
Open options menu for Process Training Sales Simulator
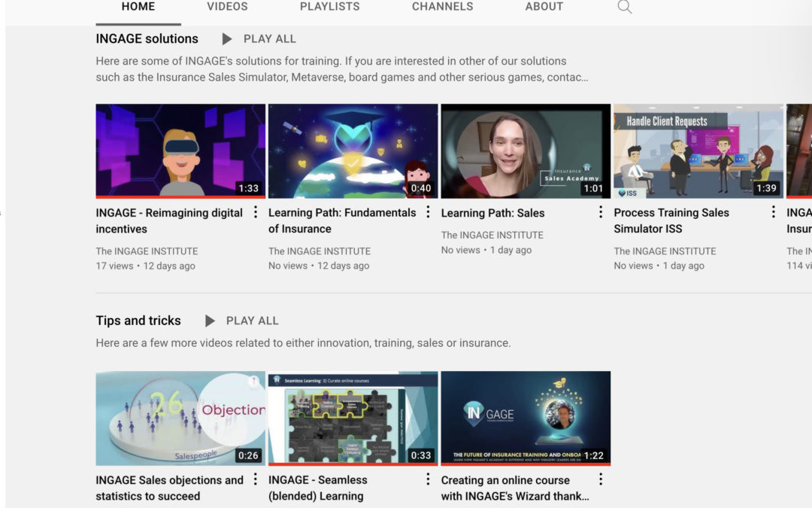pos(774,213)
